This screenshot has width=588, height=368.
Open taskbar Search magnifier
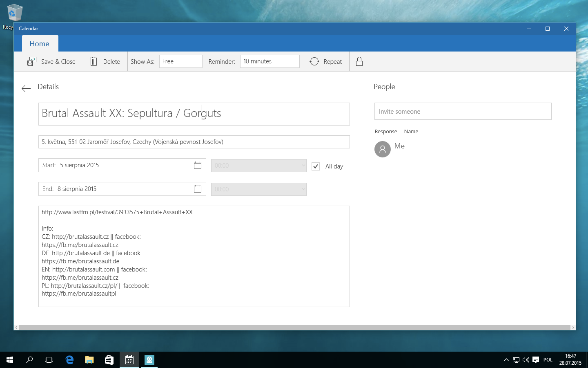29,360
